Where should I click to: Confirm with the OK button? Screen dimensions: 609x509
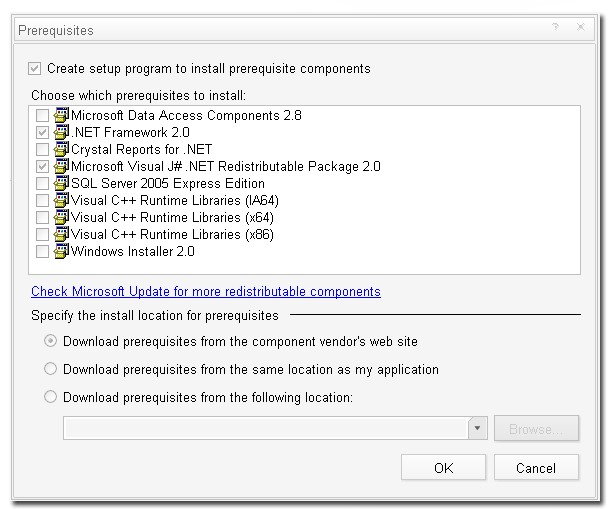click(444, 468)
